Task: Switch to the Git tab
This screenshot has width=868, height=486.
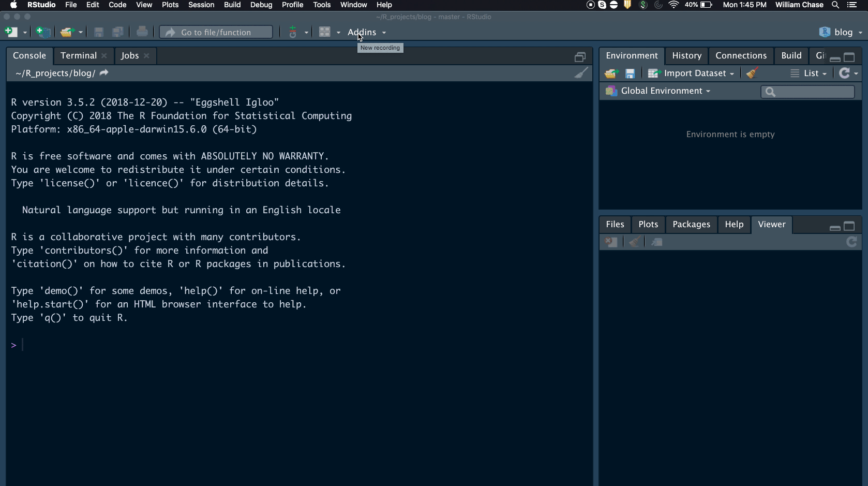Action: [820, 55]
